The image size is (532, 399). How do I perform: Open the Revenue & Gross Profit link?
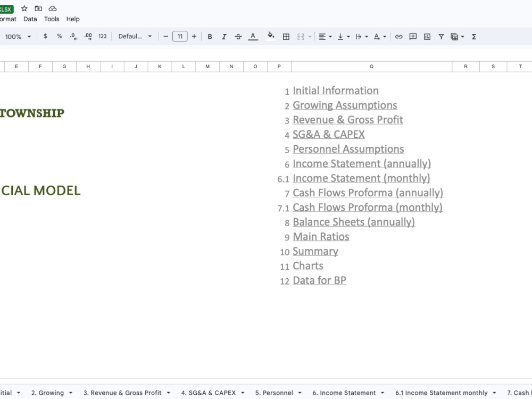(x=348, y=120)
